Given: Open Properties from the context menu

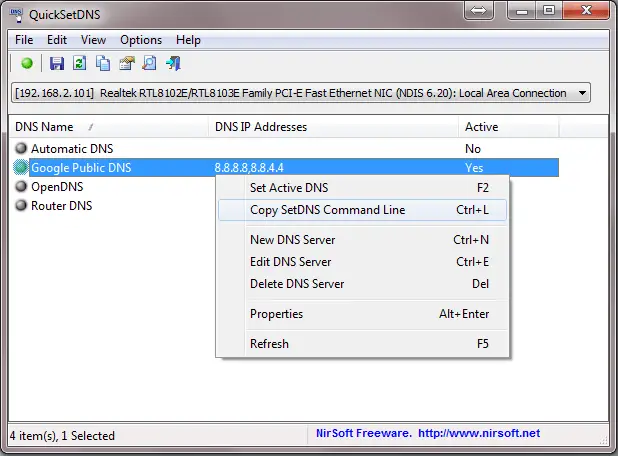Looking at the screenshot, I should tap(363, 314).
